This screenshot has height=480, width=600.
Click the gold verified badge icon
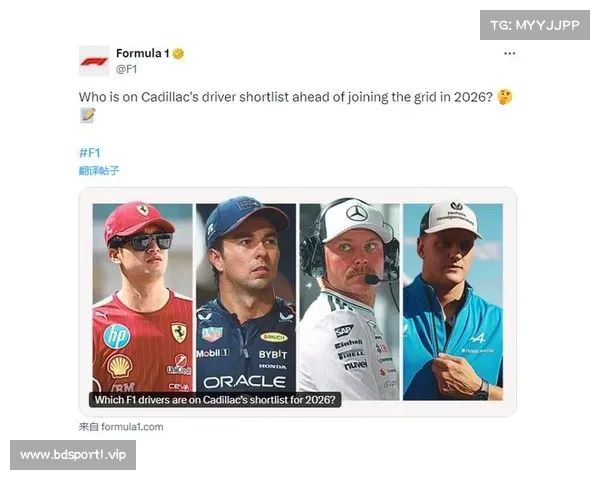[x=178, y=54]
